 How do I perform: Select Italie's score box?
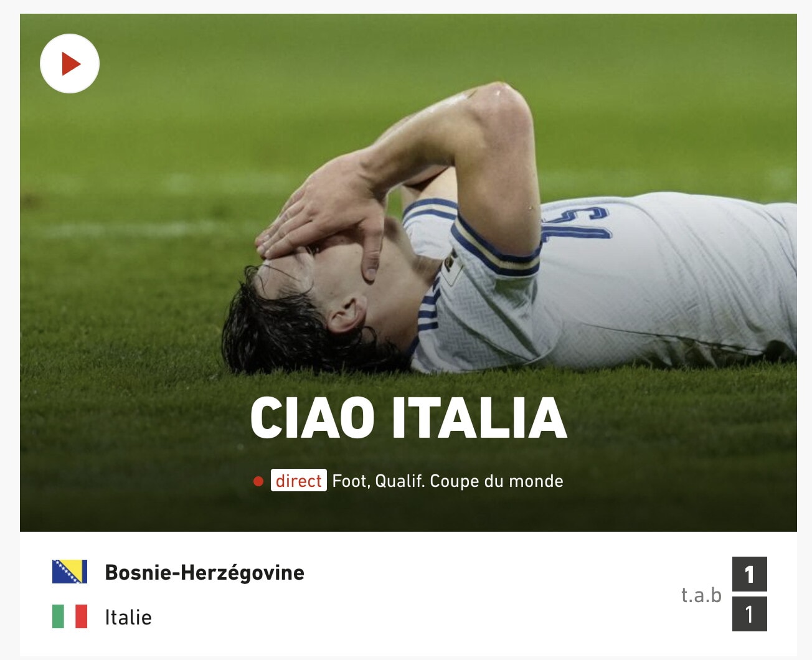750,614
